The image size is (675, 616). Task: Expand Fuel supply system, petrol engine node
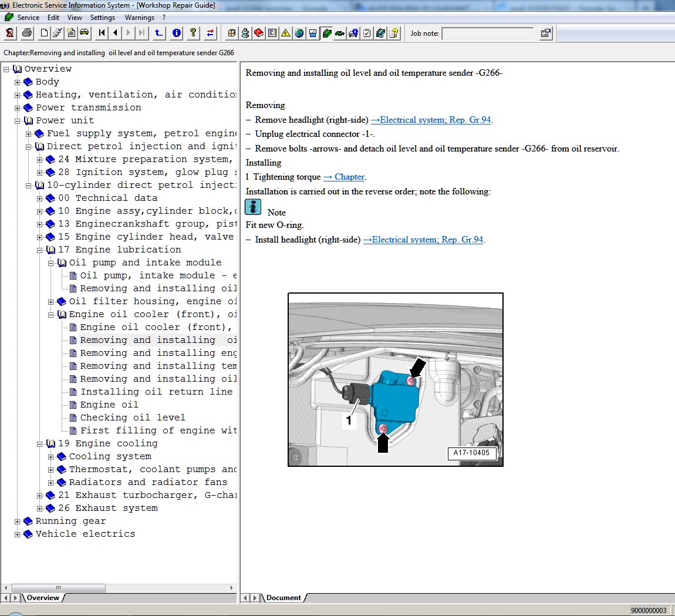click(x=28, y=134)
